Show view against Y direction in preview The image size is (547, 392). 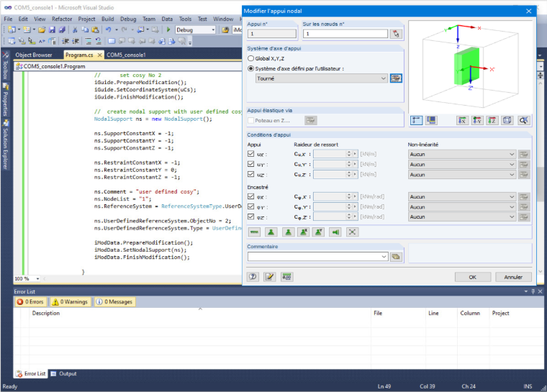click(477, 121)
